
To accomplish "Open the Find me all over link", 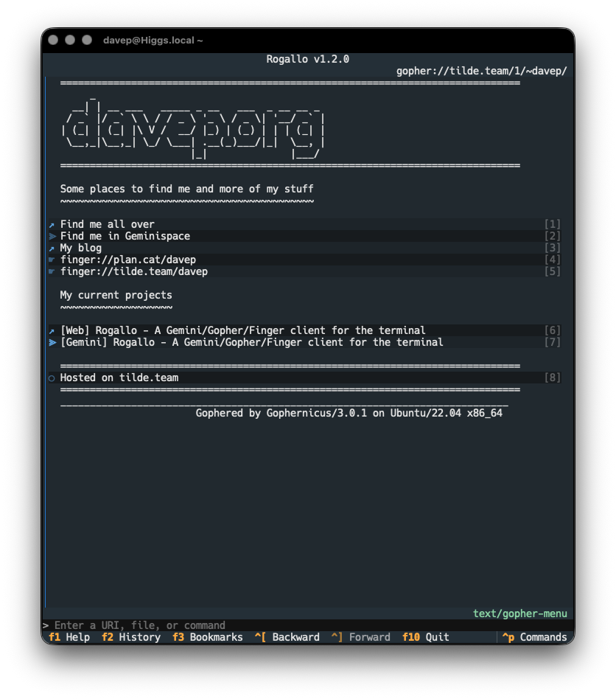I will pyautogui.click(x=108, y=224).
